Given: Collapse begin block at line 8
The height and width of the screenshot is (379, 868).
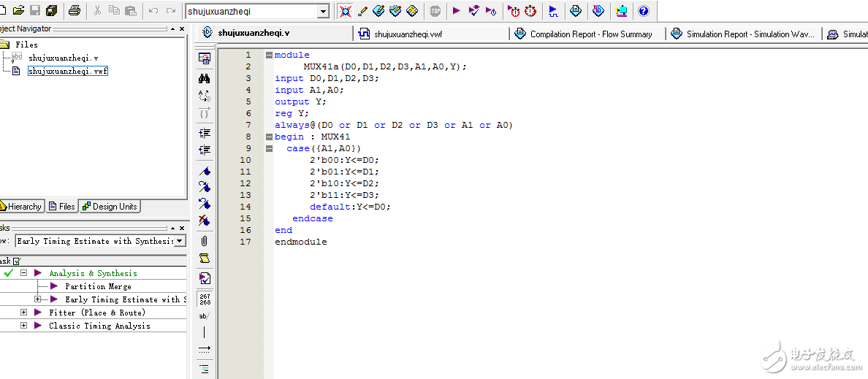Looking at the screenshot, I should pos(269,137).
